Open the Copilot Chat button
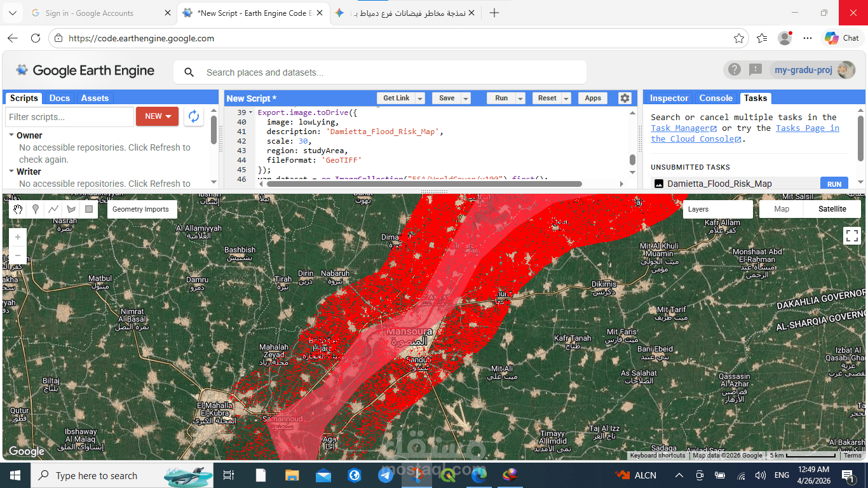The width and height of the screenshot is (868, 488). point(842,38)
